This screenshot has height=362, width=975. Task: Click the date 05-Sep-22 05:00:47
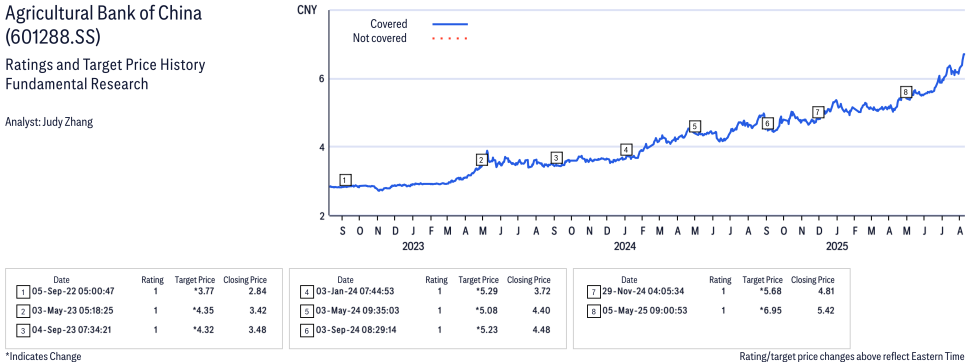[x=73, y=291]
